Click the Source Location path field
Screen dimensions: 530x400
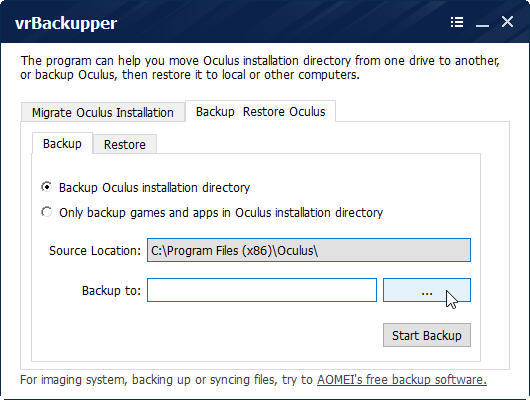point(309,250)
